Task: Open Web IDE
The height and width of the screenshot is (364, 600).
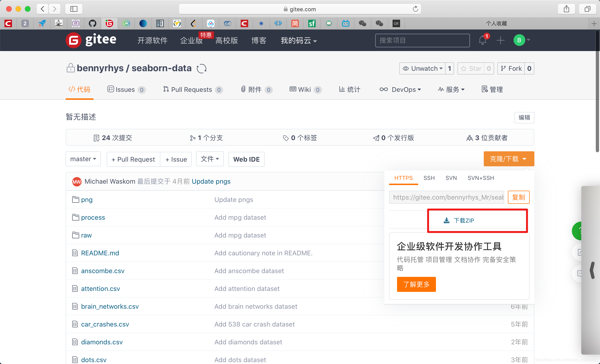Action: click(246, 159)
